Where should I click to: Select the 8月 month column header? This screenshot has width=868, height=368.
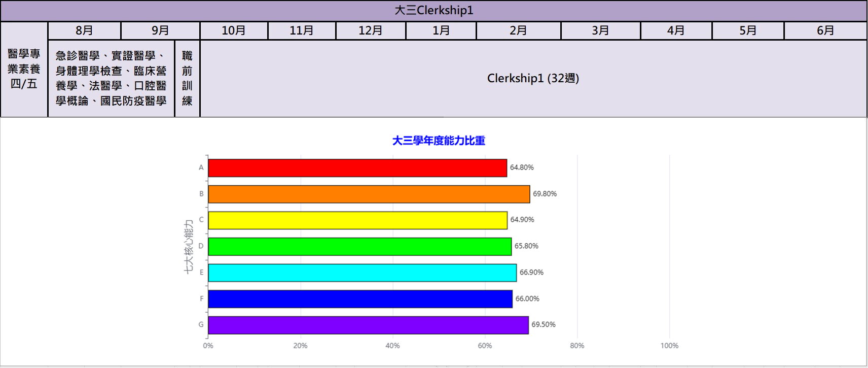click(x=84, y=30)
